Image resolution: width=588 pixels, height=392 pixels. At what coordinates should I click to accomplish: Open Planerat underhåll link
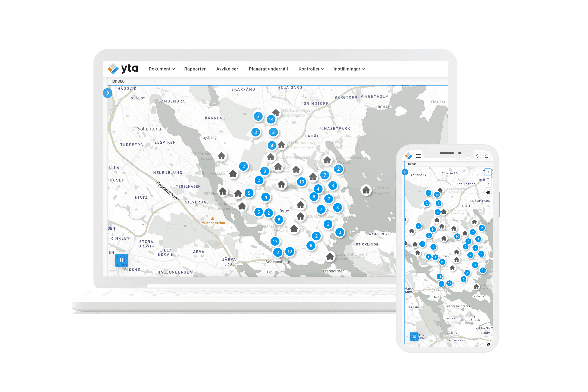tap(268, 69)
